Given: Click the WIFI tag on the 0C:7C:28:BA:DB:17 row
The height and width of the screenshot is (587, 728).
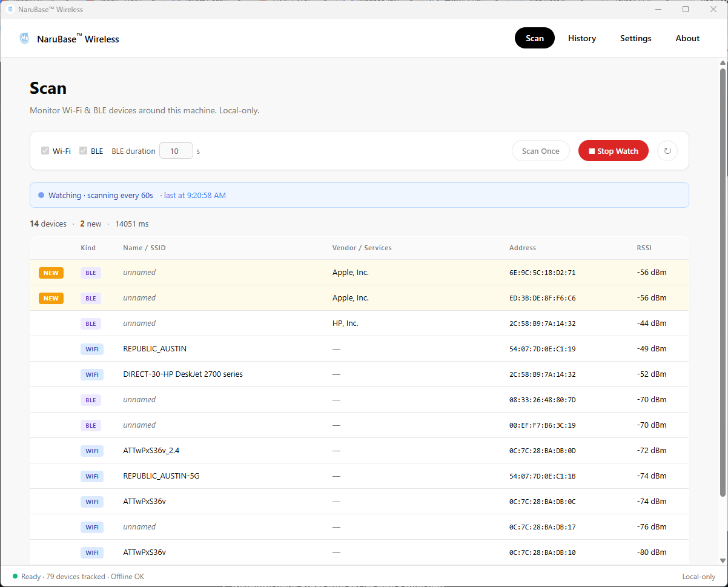Looking at the screenshot, I should (92, 528).
